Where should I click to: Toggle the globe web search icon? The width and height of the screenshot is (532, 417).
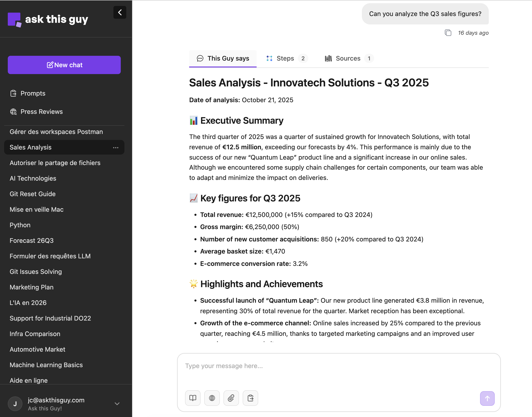(x=212, y=398)
